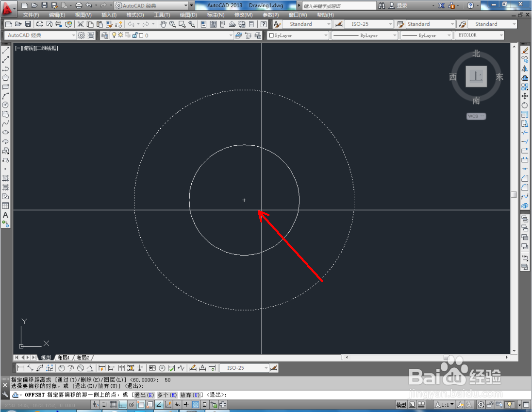Select the Ellipse draw tool

coord(5,133)
